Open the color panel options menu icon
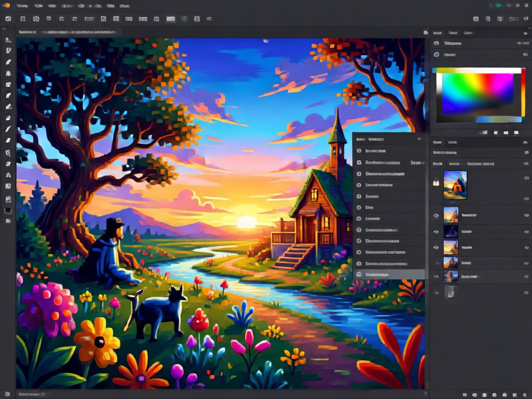This screenshot has width=532, height=399. coord(525,33)
